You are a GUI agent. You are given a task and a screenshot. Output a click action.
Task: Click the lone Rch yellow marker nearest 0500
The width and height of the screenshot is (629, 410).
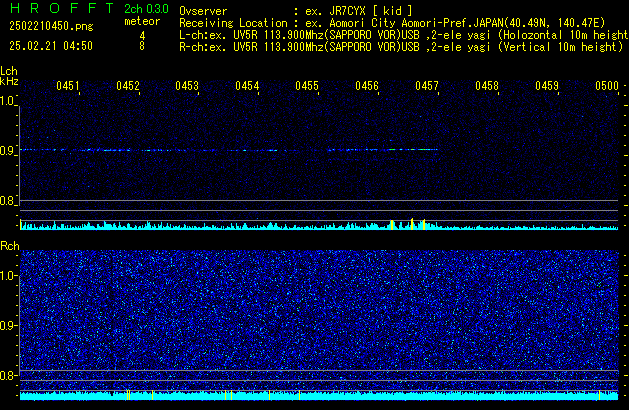(599, 396)
